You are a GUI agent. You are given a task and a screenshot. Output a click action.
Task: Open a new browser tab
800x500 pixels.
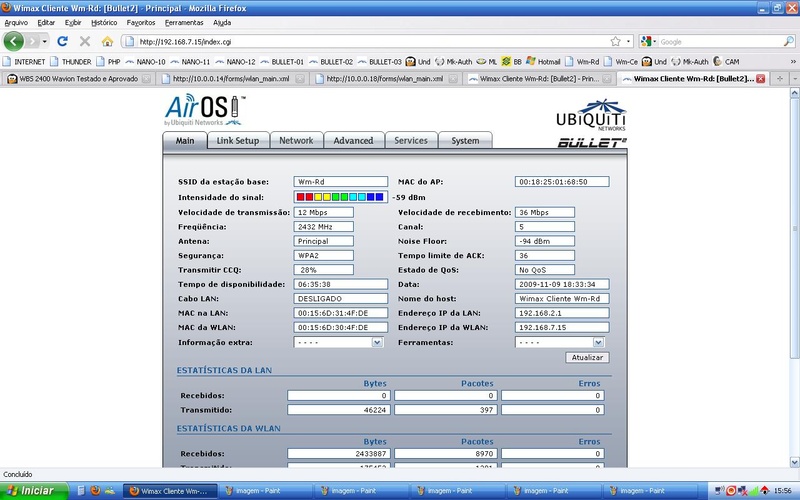click(779, 79)
